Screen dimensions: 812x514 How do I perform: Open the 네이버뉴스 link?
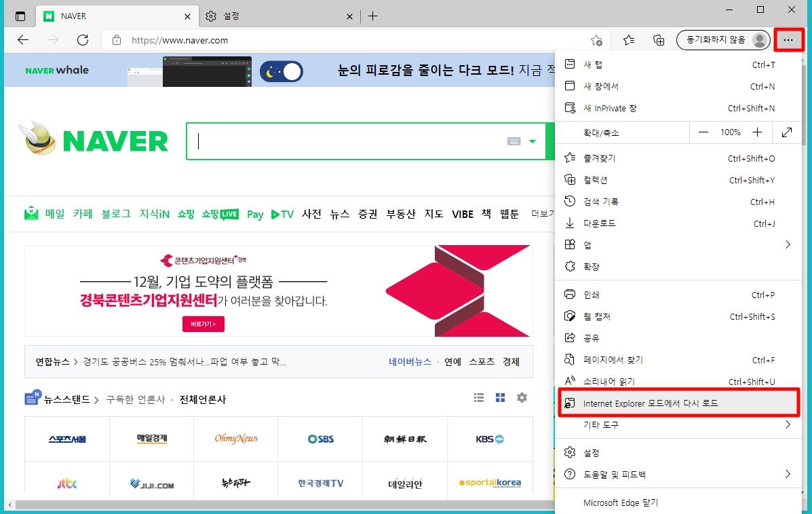pos(410,362)
